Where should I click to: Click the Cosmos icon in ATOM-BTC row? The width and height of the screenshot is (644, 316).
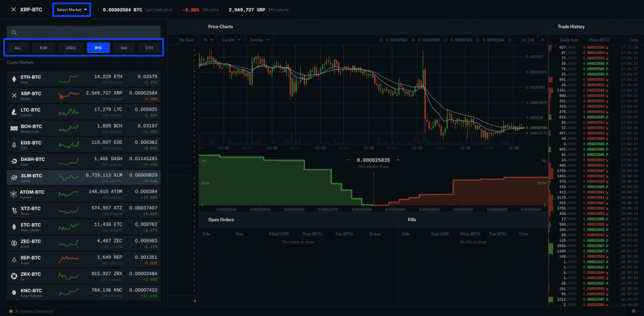click(x=14, y=193)
